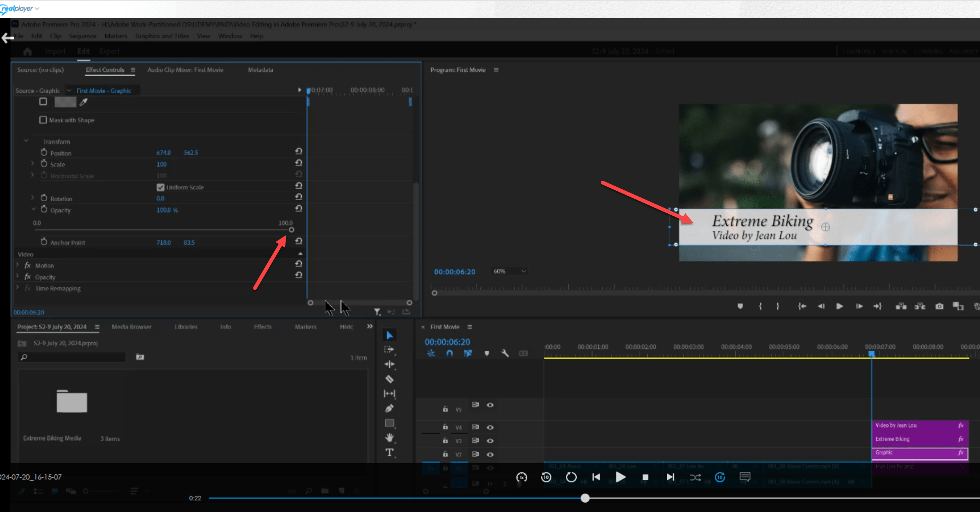Switch to the Media Browser tab
Image resolution: width=980 pixels, height=512 pixels.
[x=131, y=327]
